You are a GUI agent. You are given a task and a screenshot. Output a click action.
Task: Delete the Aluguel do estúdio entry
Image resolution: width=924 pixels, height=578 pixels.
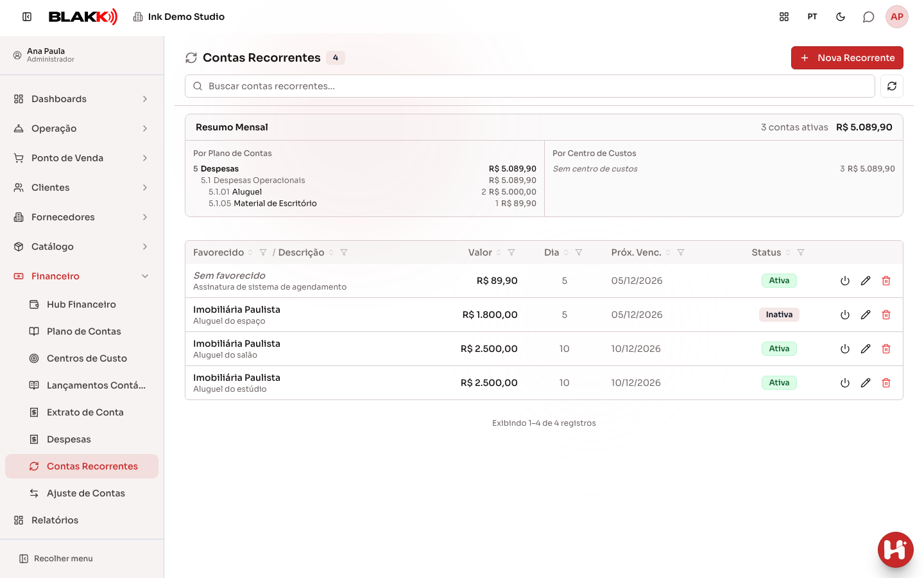[x=886, y=383]
